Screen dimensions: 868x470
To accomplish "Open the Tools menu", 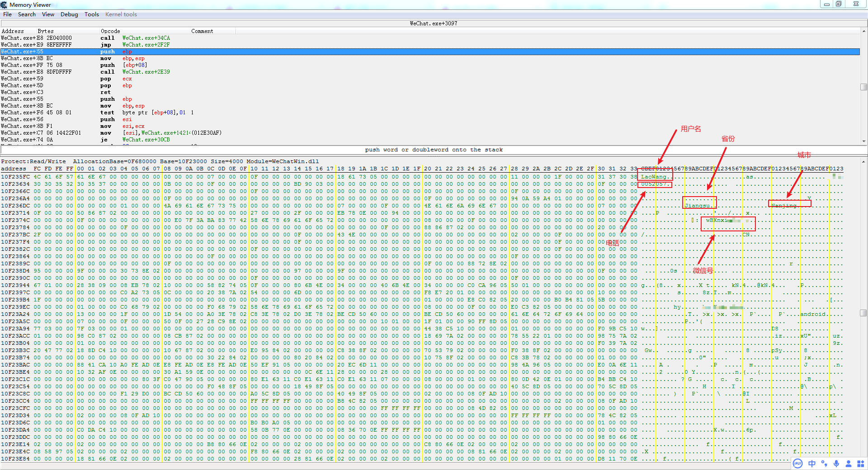I will click(x=91, y=14).
